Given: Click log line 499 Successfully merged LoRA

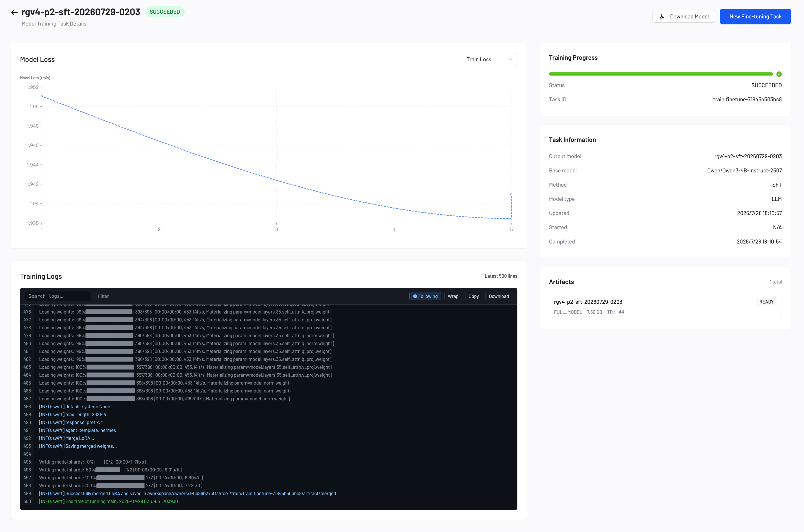Looking at the screenshot, I should pyautogui.click(x=188, y=494).
